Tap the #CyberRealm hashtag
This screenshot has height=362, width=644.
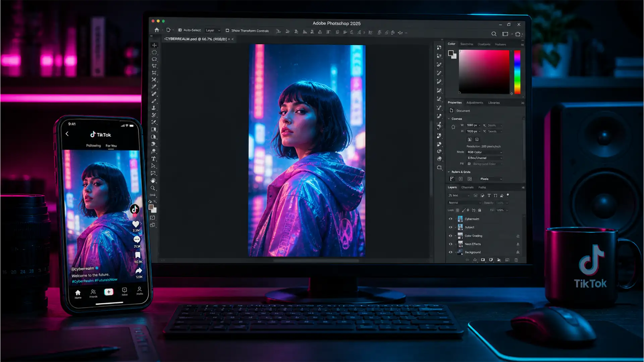point(83,281)
